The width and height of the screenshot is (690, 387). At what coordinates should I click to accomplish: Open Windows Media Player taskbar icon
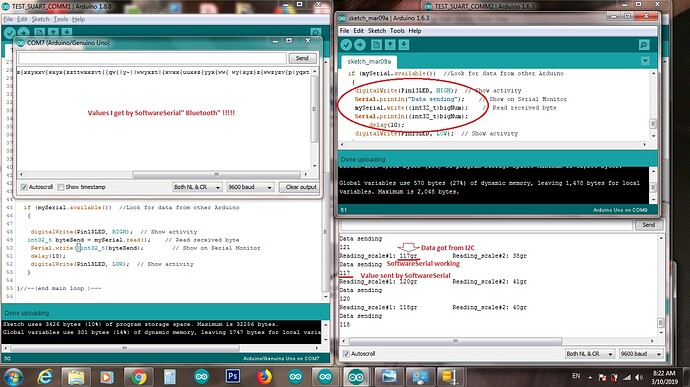pos(106,377)
